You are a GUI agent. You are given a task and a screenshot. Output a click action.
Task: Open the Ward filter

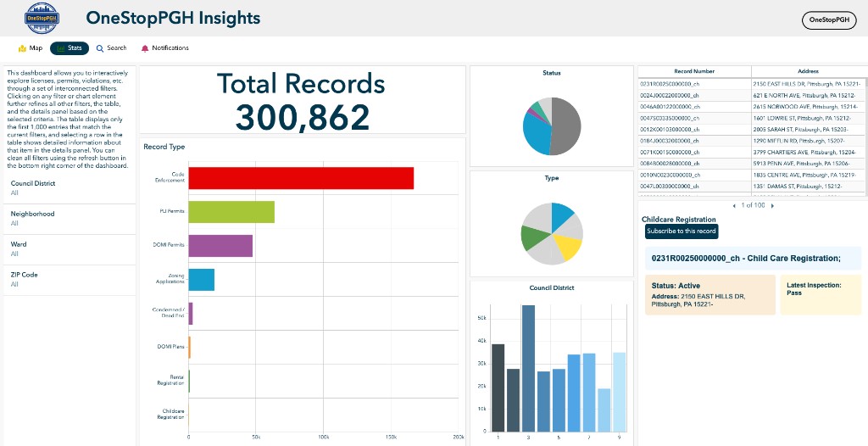point(70,248)
